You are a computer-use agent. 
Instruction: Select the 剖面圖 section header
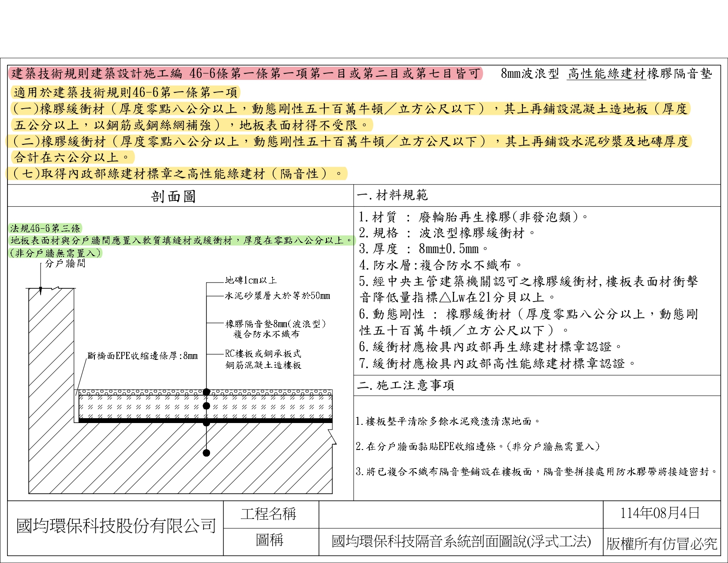(173, 196)
